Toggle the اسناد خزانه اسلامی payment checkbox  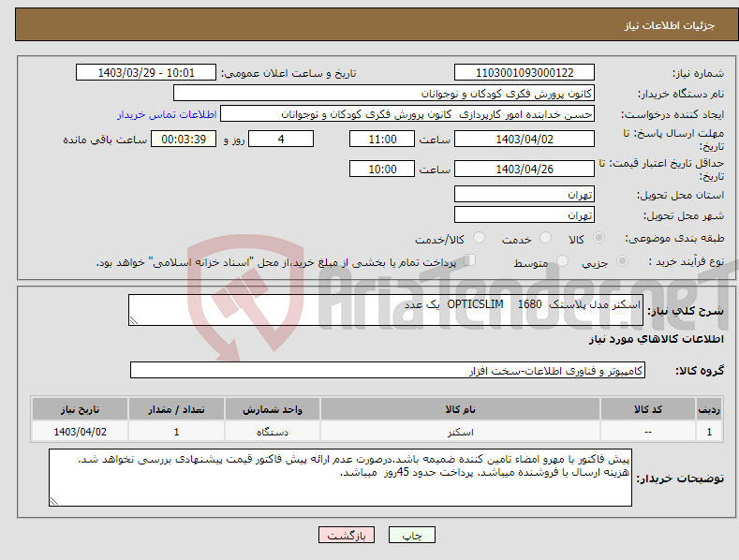click(x=469, y=260)
